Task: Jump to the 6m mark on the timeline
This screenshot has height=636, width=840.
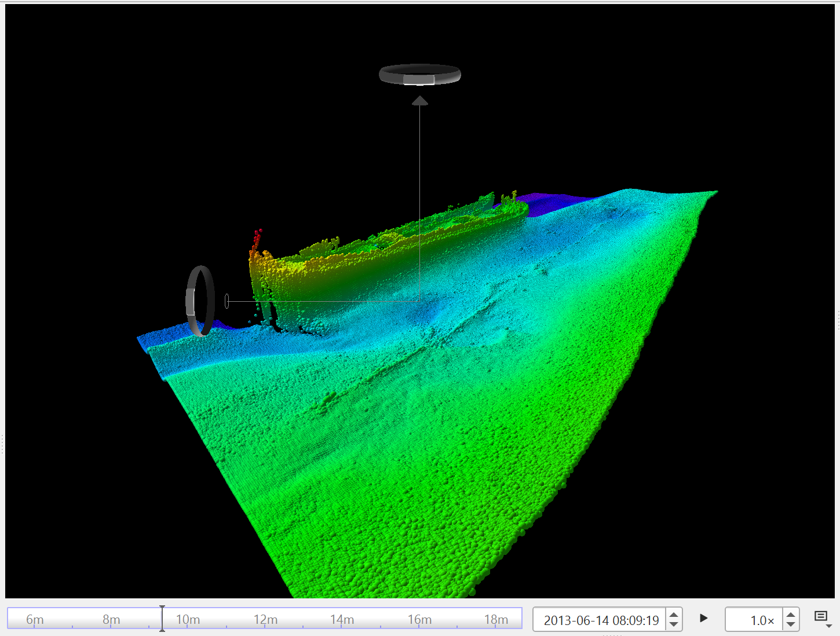Action: tap(35, 620)
